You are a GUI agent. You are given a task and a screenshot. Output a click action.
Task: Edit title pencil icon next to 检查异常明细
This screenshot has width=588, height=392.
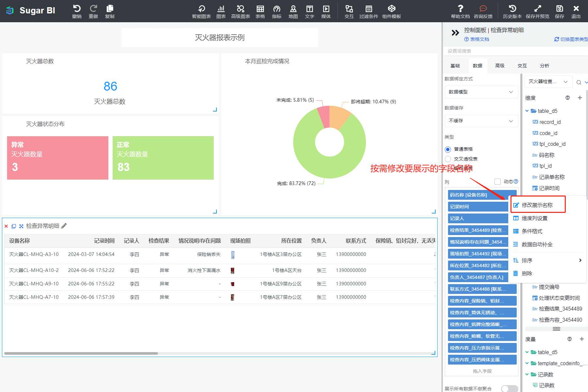tap(64, 226)
